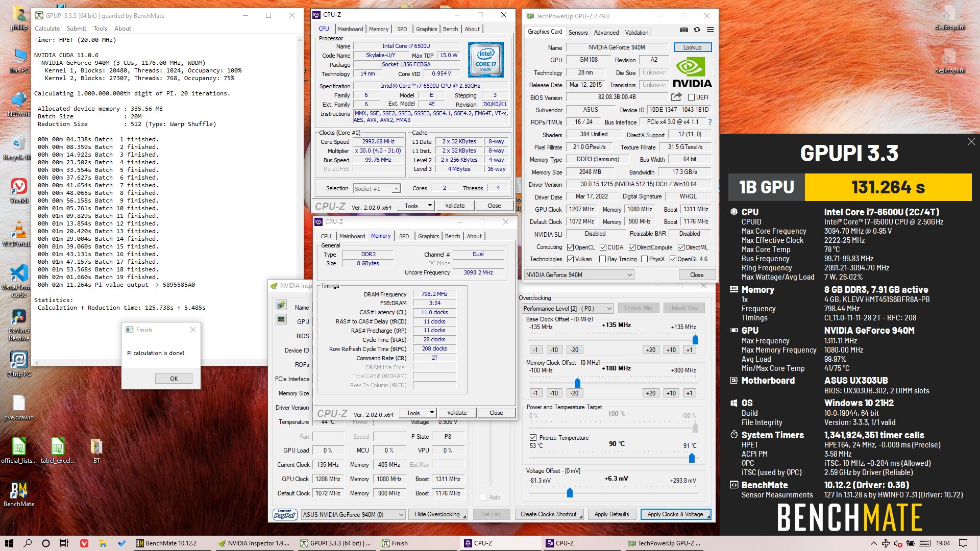Open Tools dropdown arrow in lower CPU-Z
The image size is (980, 551).
click(432, 413)
